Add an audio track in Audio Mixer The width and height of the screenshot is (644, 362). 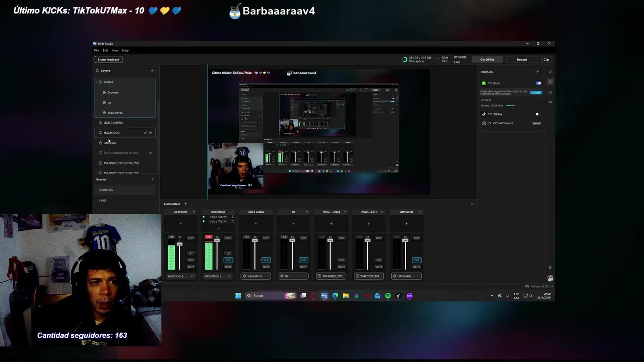click(185, 204)
